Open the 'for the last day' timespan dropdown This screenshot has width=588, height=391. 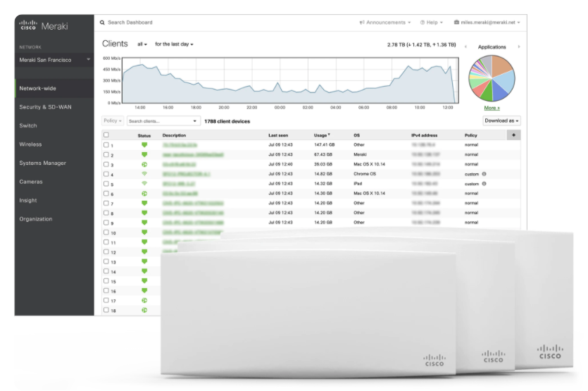174,44
